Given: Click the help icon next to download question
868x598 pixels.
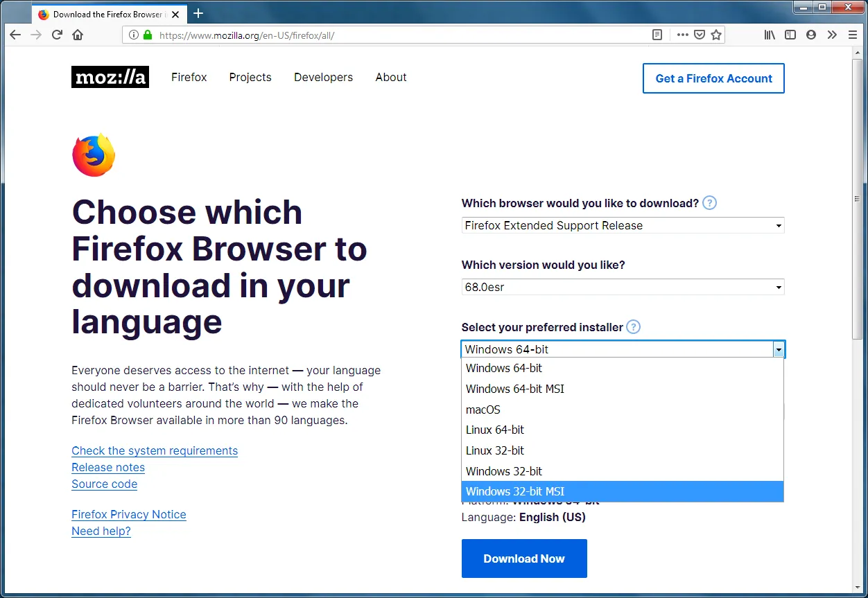Looking at the screenshot, I should tap(709, 202).
